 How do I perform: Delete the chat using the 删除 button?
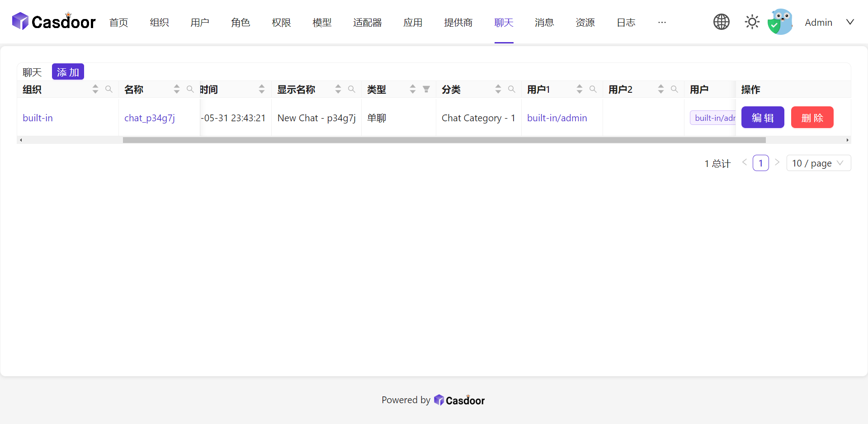(x=812, y=117)
